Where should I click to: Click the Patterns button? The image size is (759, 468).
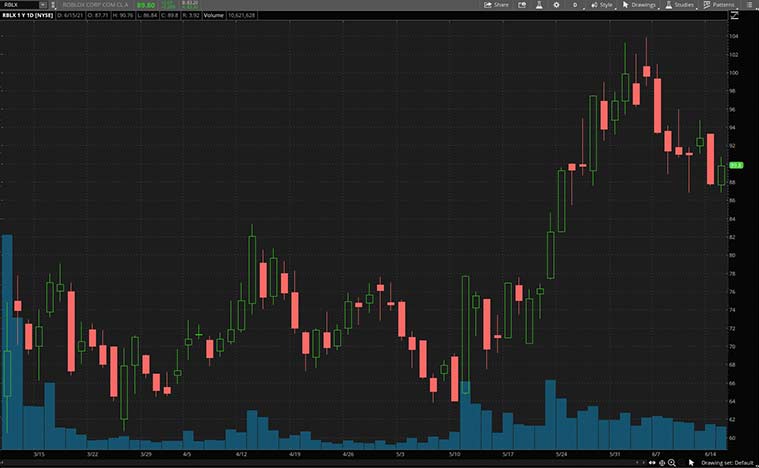pyautogui.click(x=720, y=5)
